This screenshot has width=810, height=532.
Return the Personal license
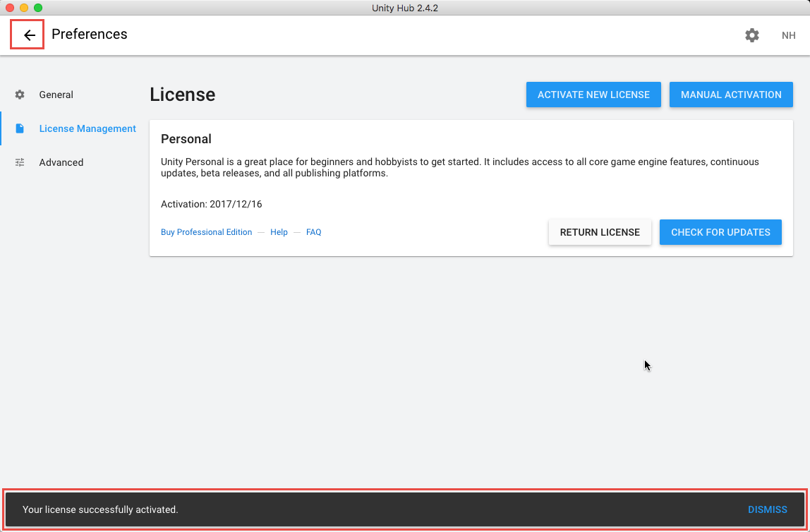[x=600, y=232]
